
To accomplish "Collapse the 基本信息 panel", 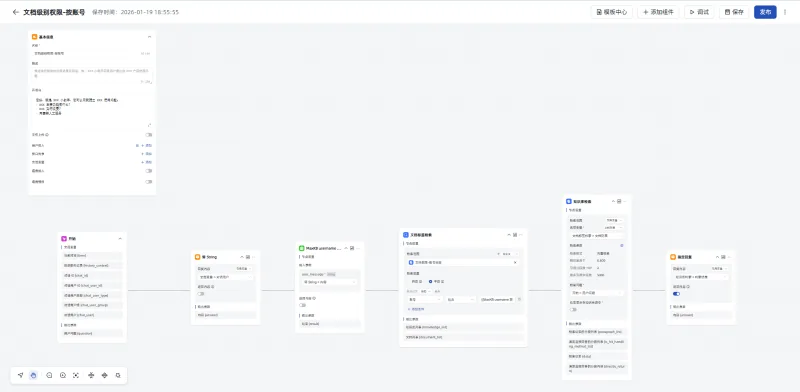I will (149, 37).
